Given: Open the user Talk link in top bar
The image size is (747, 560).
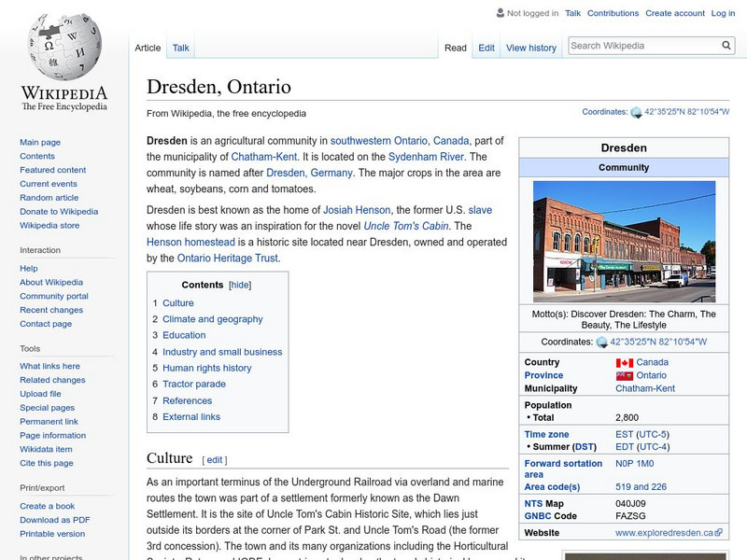Looking at the screenshot, I should point(572,13).
